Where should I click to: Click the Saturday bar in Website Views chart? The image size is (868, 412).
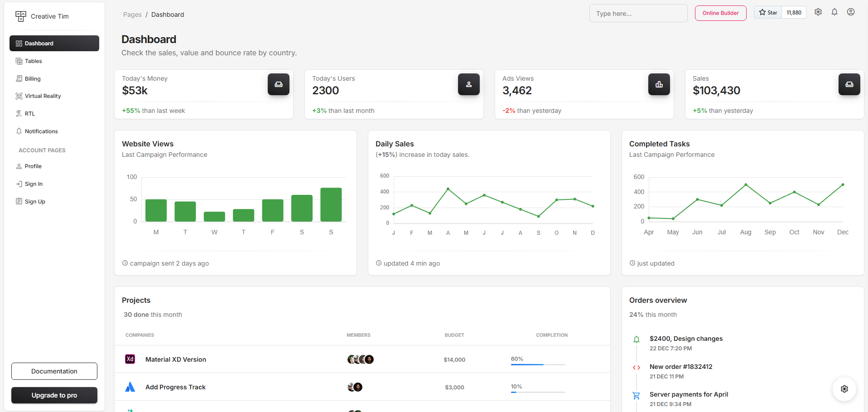pos(302,208)
